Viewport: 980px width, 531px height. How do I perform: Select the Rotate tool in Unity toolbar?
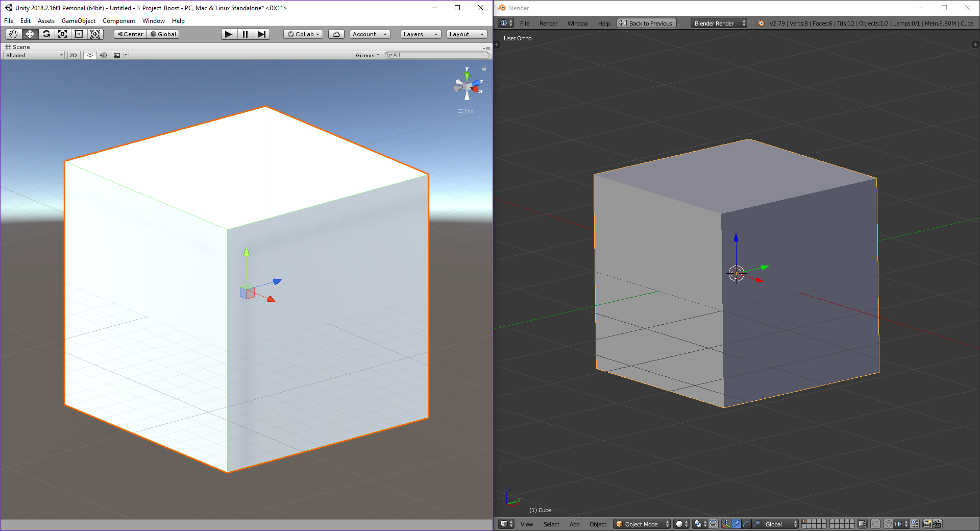46,34
